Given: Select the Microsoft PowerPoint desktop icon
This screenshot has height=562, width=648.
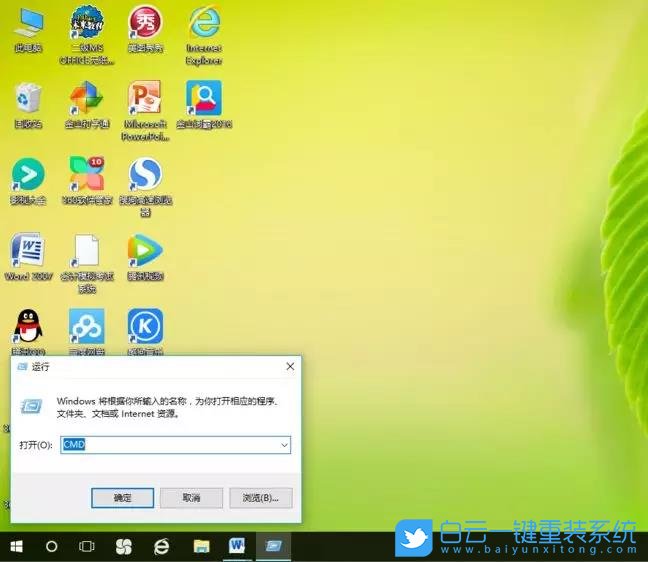Looking at the screenshot, I should pos(145,100).
